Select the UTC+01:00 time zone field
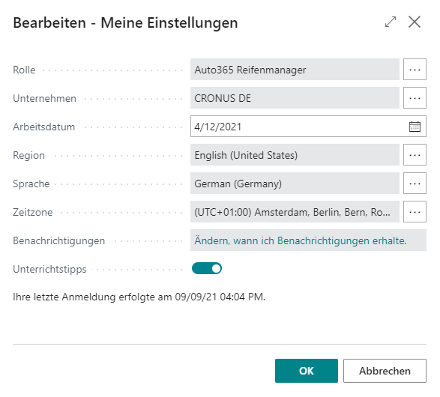 (x=295, y=212)
